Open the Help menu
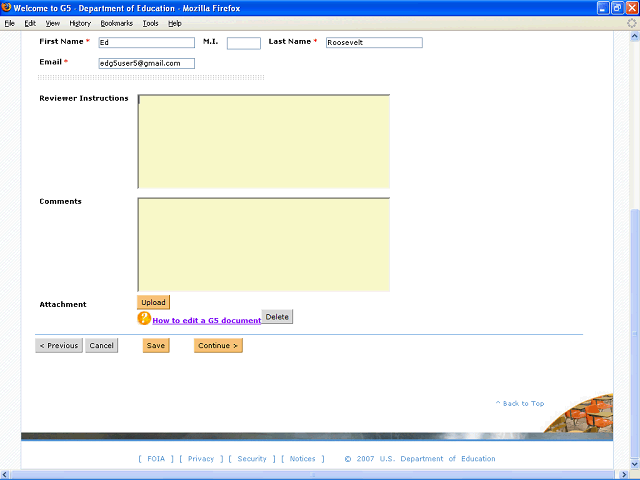This screenshot has width=640, height=480. tap(175, 23)
